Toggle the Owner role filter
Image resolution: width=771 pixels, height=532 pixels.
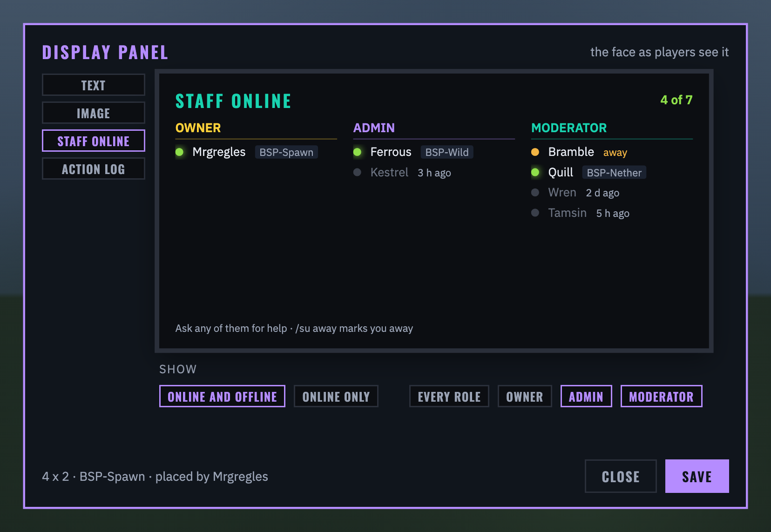[x=525, y=396]
